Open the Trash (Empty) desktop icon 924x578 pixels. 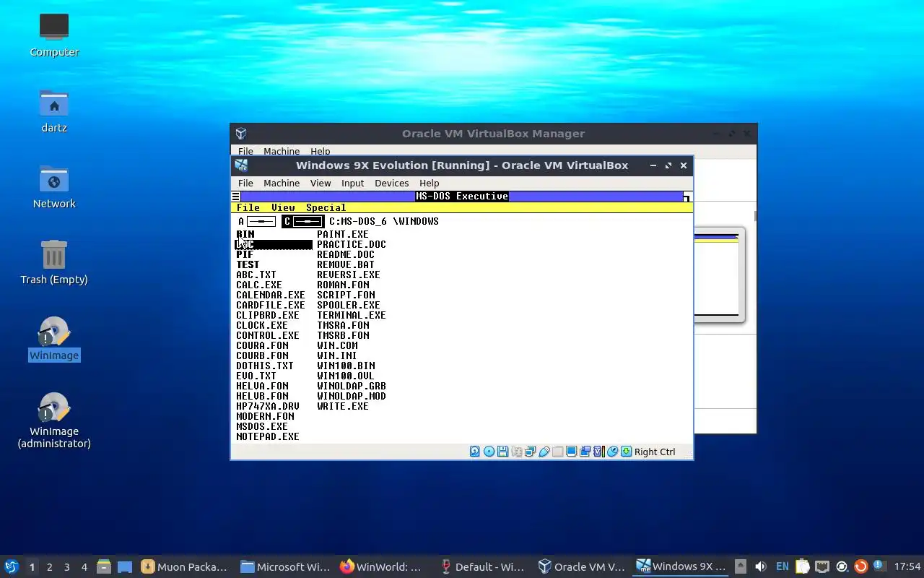[54, 262]
